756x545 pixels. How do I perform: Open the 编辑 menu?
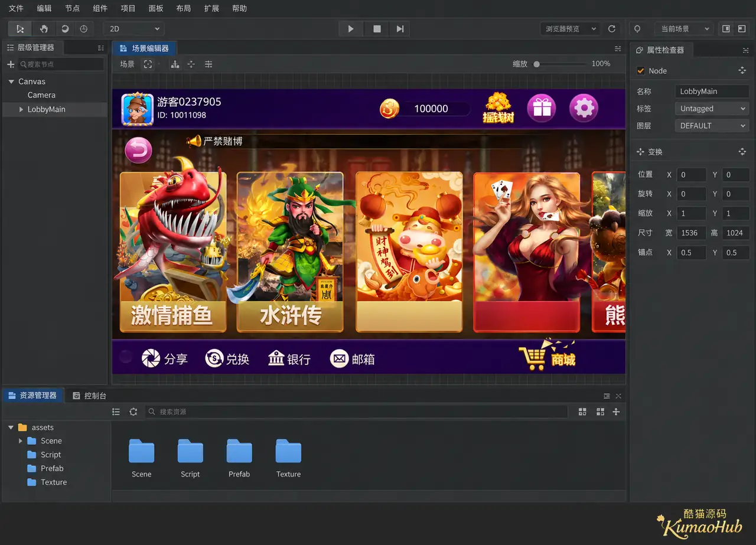[44, 9]
